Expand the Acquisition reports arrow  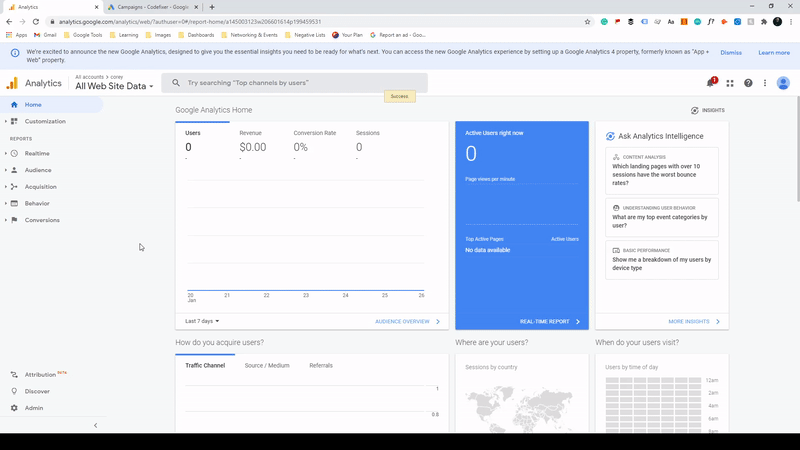click(6, 187)
